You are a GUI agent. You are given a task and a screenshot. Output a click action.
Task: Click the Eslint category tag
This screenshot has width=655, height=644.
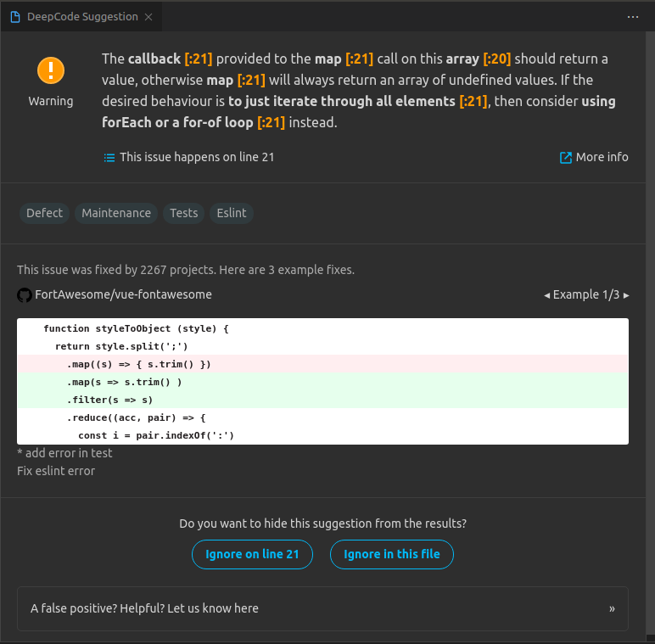[x=231, y=213]
